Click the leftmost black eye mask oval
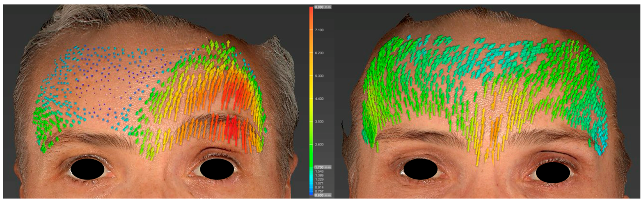This screenshot has width=644, height=204. coord(88,170)
